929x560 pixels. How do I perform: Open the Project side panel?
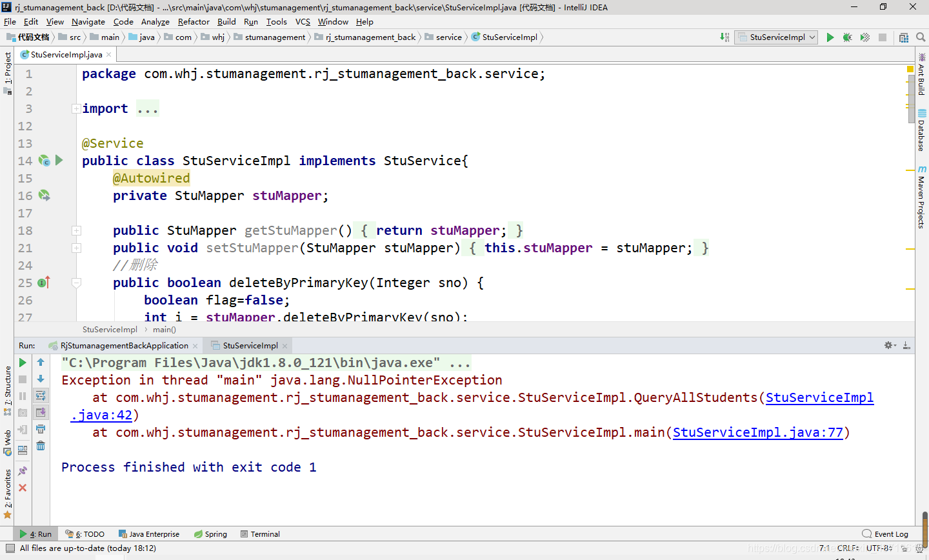8,73
